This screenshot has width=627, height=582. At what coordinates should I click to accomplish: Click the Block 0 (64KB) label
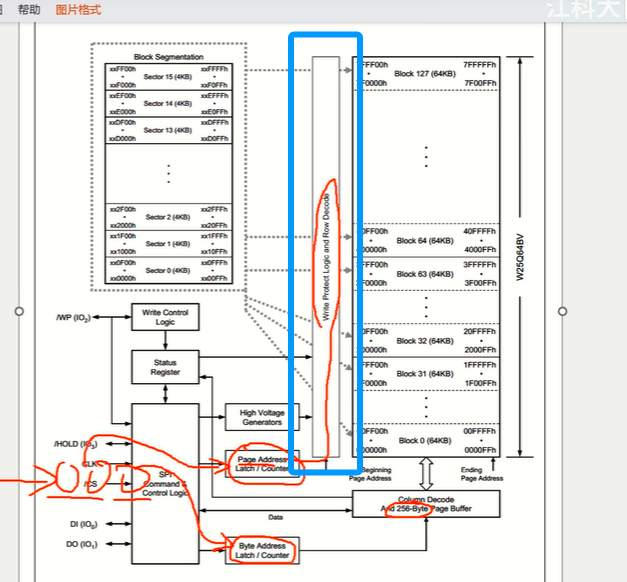425,441
